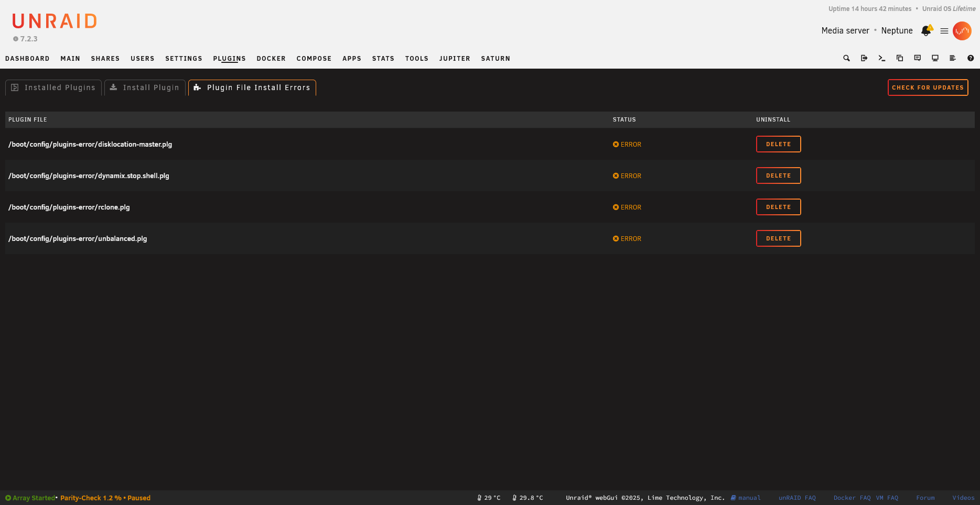980x505 pixels.
Task: Go to the Dashboard menu item
Action: coord(27,59)
